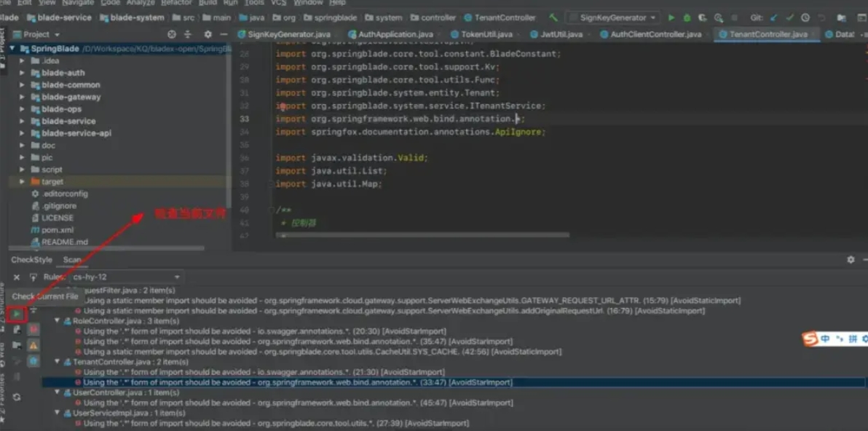The image size is (868, 431).
Task: Run Check Current File green play button
Action: [x=17, y=314]
